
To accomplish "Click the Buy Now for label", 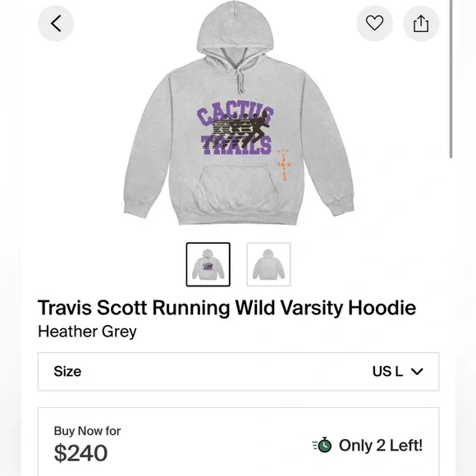I will (x=88, y=431).
